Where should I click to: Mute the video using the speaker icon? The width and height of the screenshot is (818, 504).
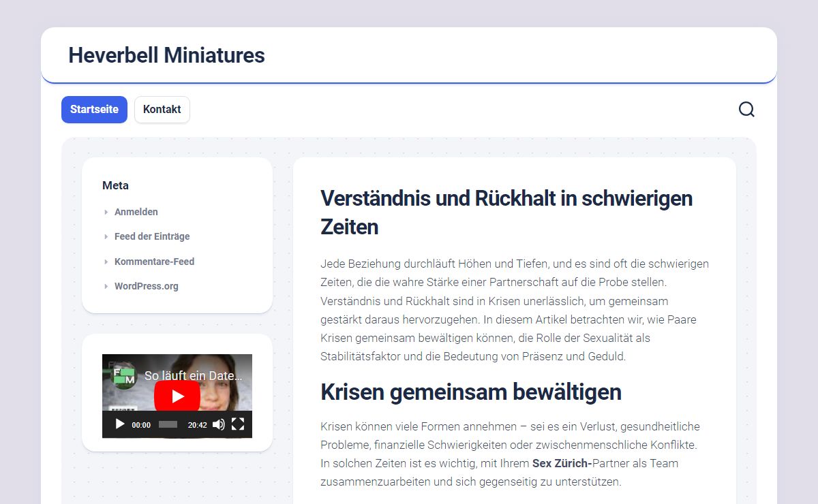point(218,424)
